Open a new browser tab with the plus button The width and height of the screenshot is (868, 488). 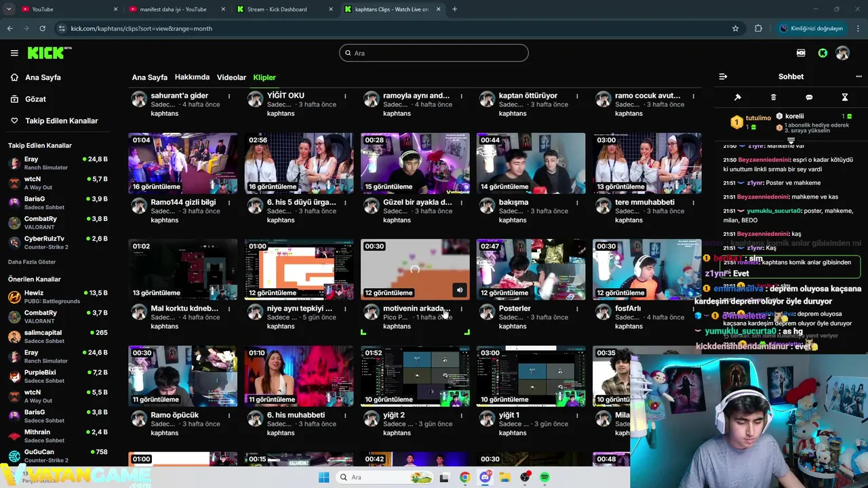(x=454, y=9)
